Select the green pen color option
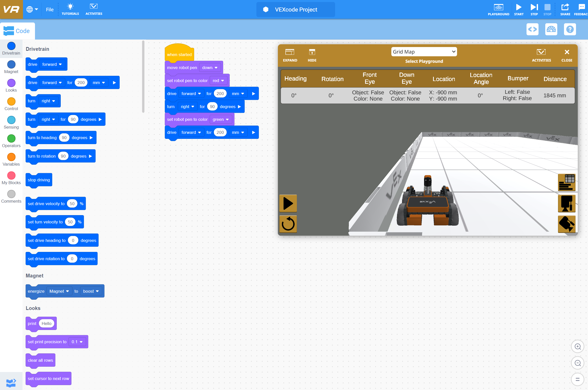The width and height of the screenshot is (588, 390). (x=220, y=119)
